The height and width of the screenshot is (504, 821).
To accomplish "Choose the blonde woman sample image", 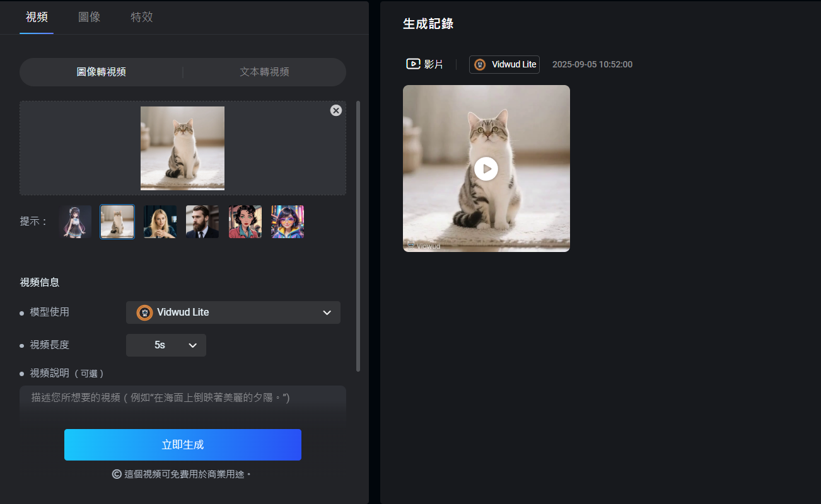I will click(x=160, y=222).
